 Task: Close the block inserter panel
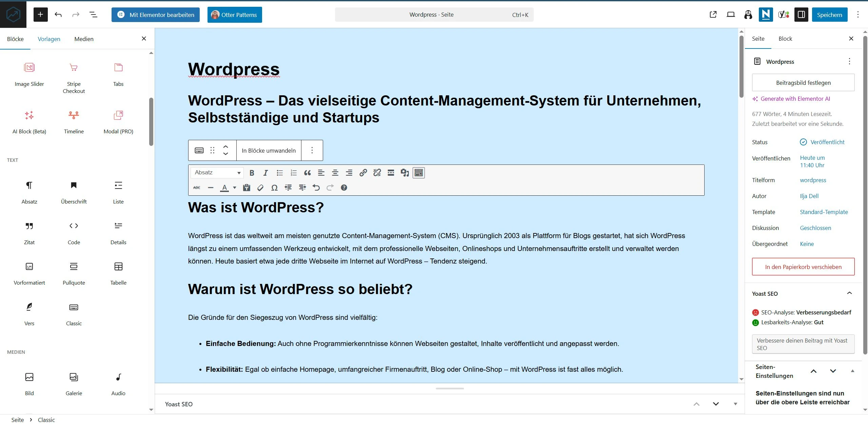click(144, 39)
